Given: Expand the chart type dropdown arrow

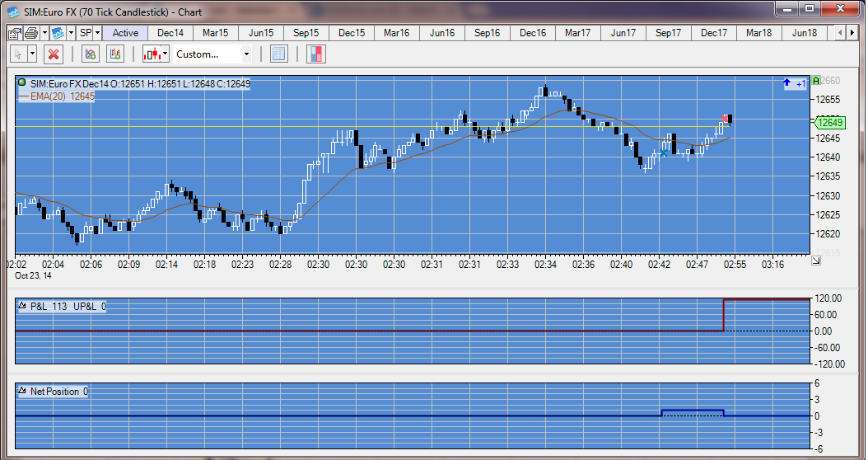Looking at the screenshot, I should pyautogui.click(x=165, y=54).
